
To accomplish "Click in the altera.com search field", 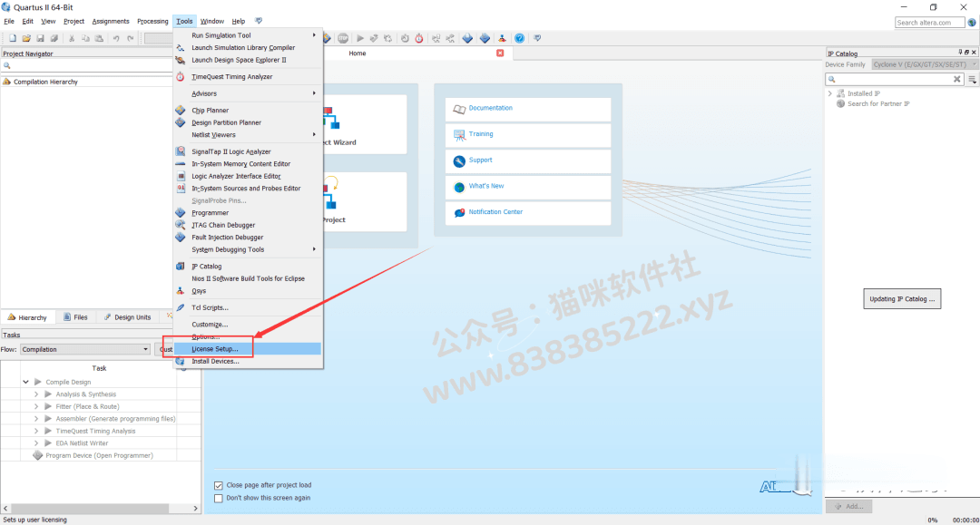I will [929, 23].
